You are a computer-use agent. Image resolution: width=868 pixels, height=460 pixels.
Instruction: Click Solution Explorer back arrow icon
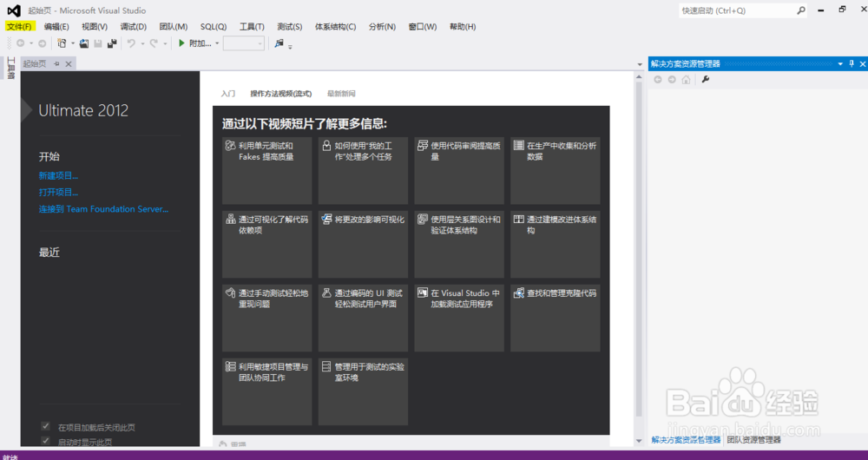click(x=658, y=80)
